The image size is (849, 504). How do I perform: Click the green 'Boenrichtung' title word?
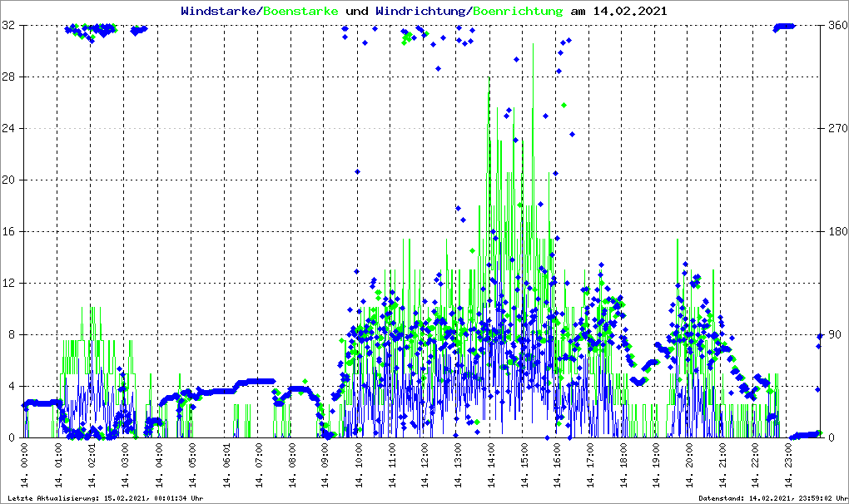[519, 11]
